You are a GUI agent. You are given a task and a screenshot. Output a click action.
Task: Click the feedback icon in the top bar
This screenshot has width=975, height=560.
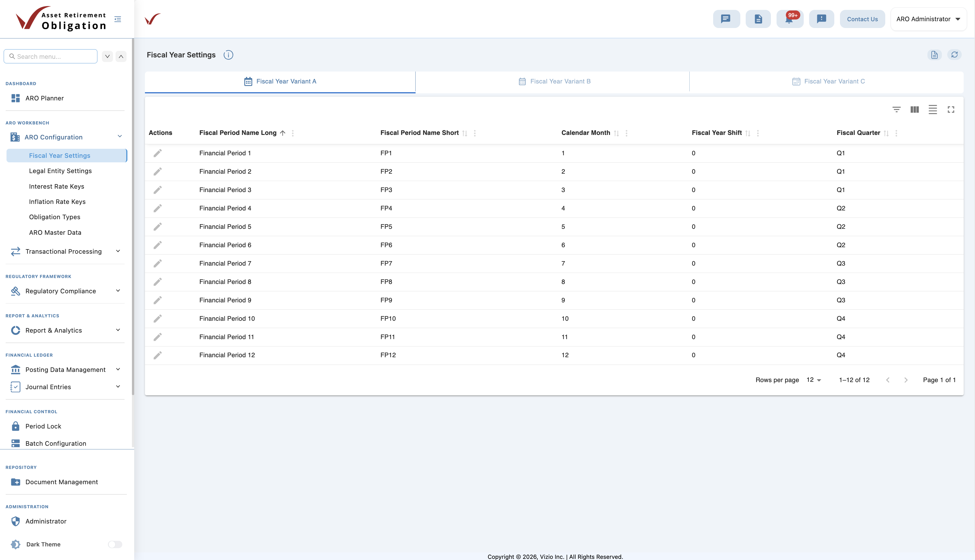(821, 18)
